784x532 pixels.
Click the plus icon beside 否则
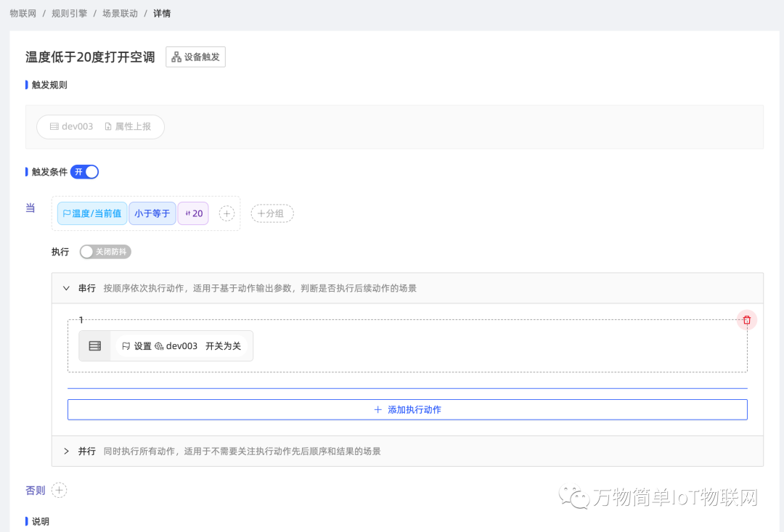(59, 491)
